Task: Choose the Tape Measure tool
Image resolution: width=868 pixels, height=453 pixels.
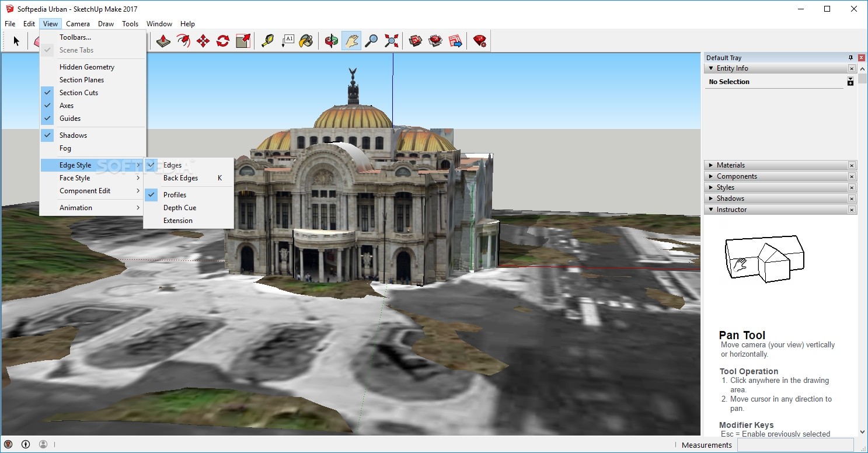Action: [x=267, y=41]
